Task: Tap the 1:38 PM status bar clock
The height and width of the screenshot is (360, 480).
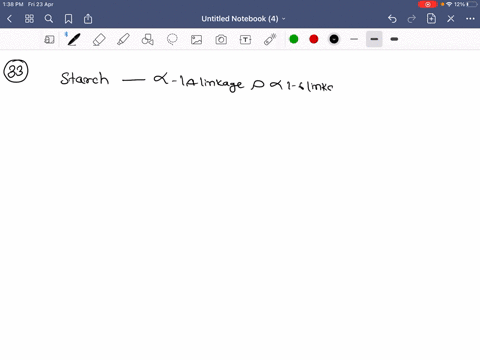Action: click(13, 4)
